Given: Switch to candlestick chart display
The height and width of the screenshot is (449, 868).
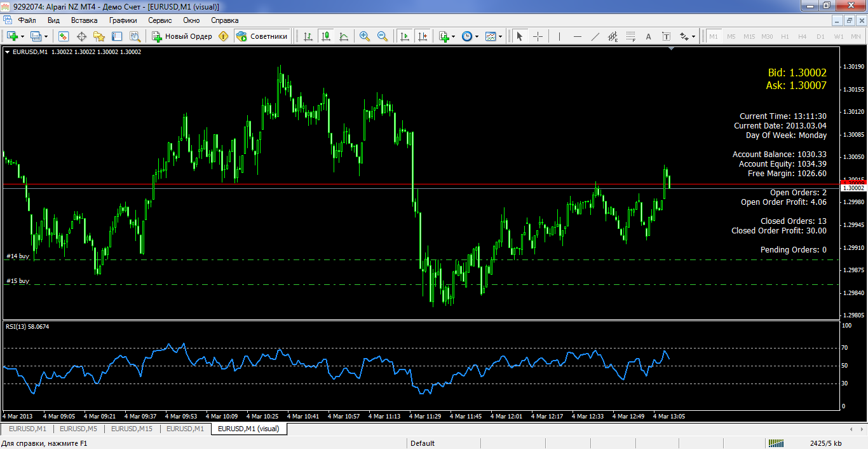Looking at the screenshot, I should click(326, 36).
